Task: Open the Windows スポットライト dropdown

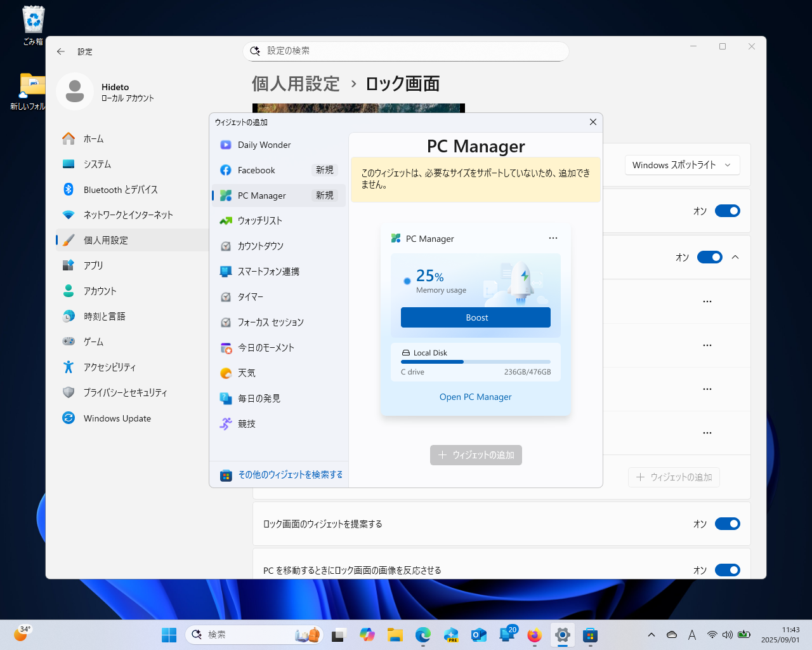Action: click(682, 165)
